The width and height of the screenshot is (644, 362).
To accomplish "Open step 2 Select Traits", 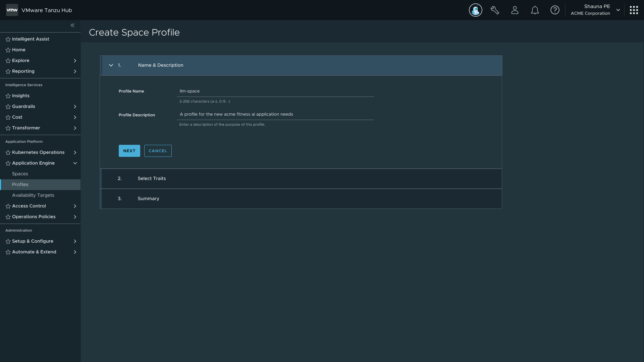I will tap(301, 179).
